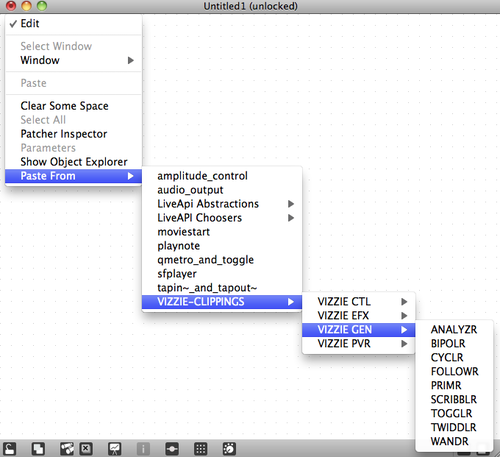The width and height of the screenshot is (500, 457).
Task: Click the clear box X icon
Action: click(x=86, y=448)
